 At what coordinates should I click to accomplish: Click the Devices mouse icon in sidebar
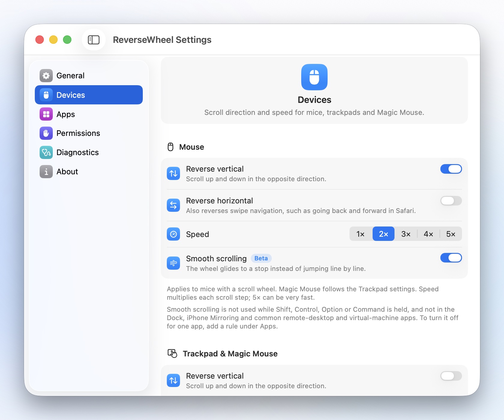pos(46,95)
